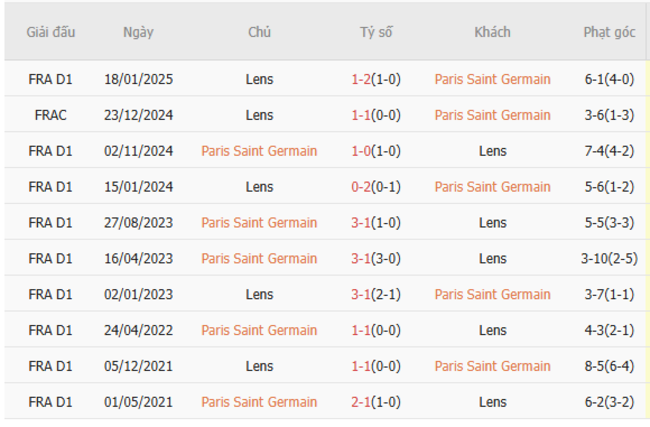Click the "Phạt góc" column header
650x427 pixels.
click(609, 32)
